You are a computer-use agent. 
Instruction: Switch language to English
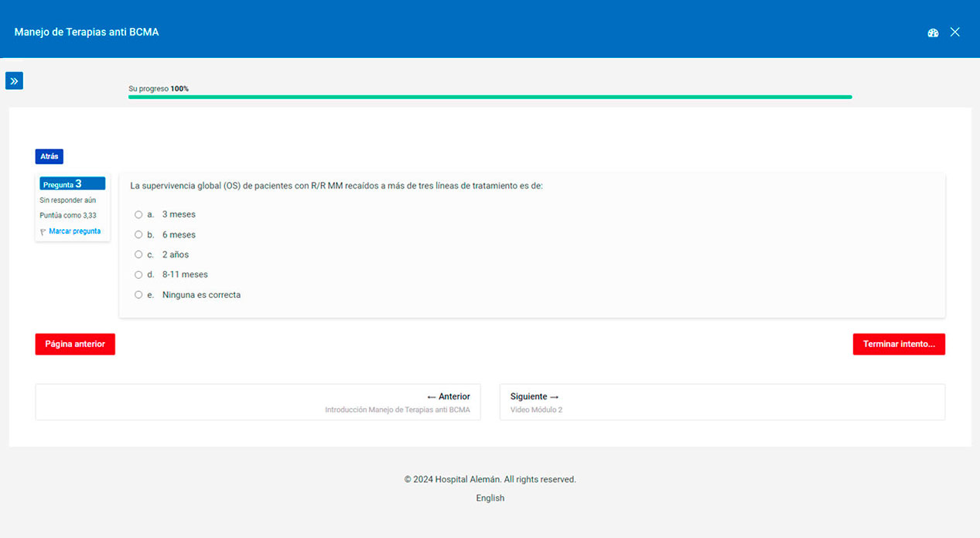click(x=490, y=499)
